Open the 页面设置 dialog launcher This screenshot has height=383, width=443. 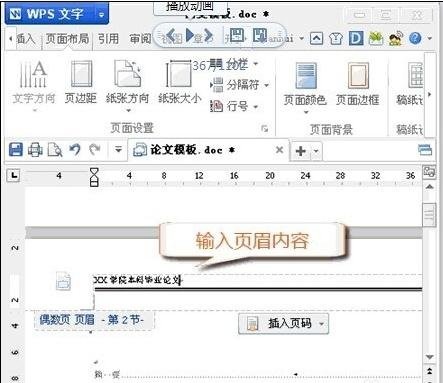pos(265,128)
